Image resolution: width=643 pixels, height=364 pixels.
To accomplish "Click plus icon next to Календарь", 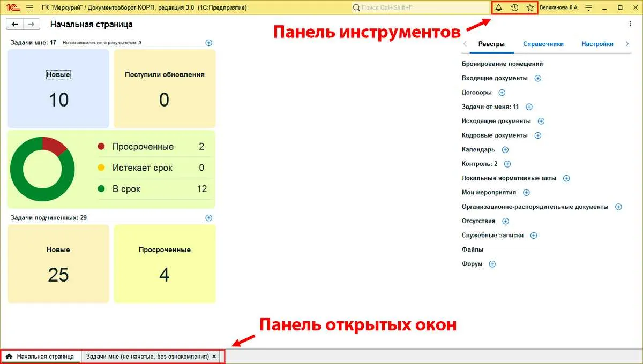I will [x=505, y=150].
